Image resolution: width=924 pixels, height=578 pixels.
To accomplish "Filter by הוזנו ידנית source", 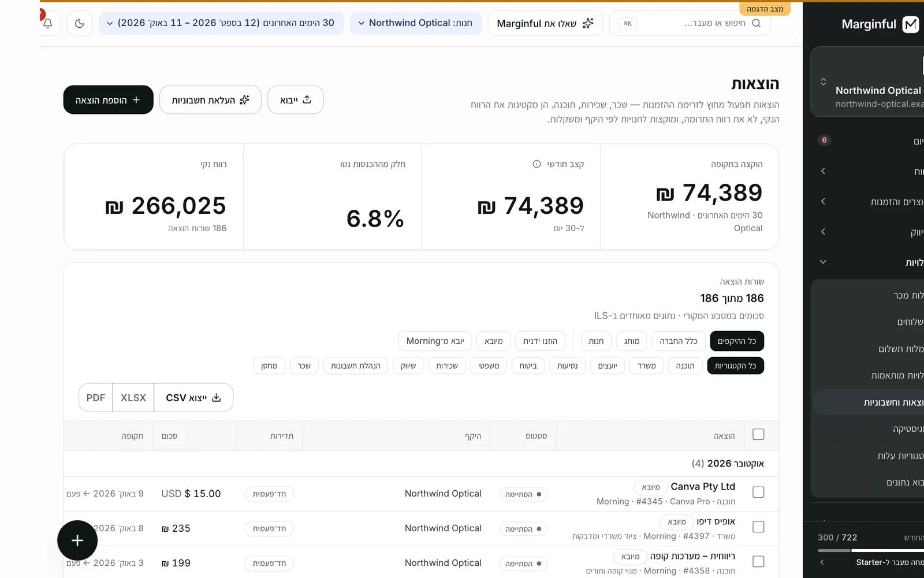I will pyautogui.click(x=541, y=341).
